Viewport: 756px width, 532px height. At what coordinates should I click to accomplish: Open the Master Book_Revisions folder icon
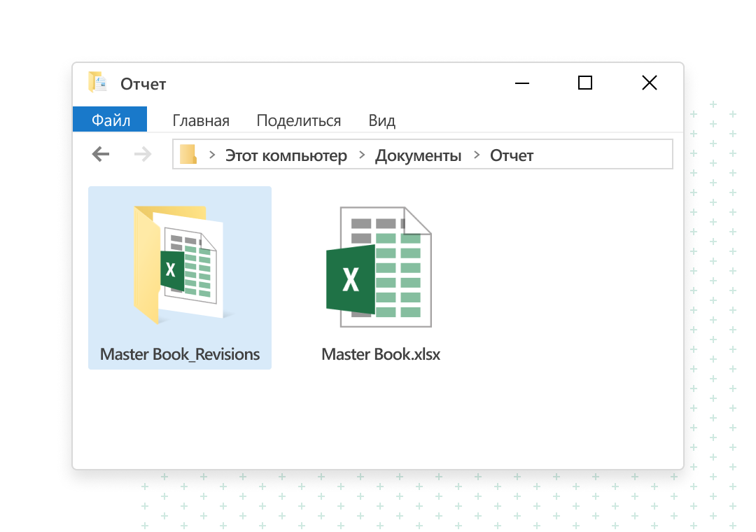[x=179, y=266]
